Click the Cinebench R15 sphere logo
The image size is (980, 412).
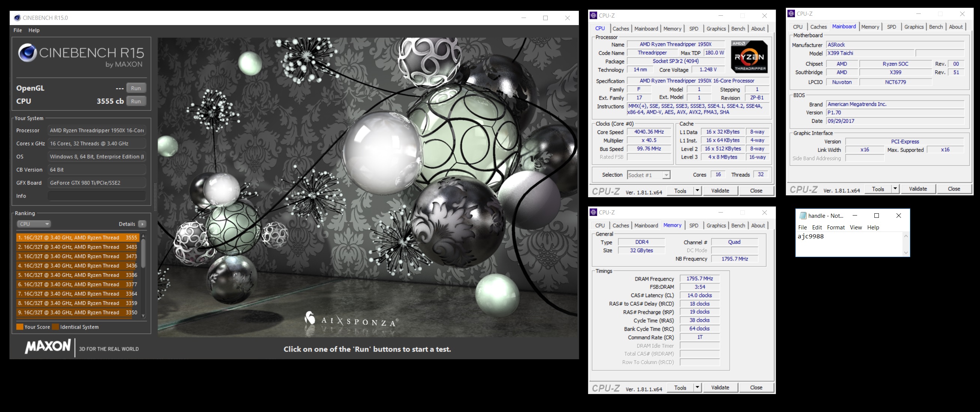27,53
